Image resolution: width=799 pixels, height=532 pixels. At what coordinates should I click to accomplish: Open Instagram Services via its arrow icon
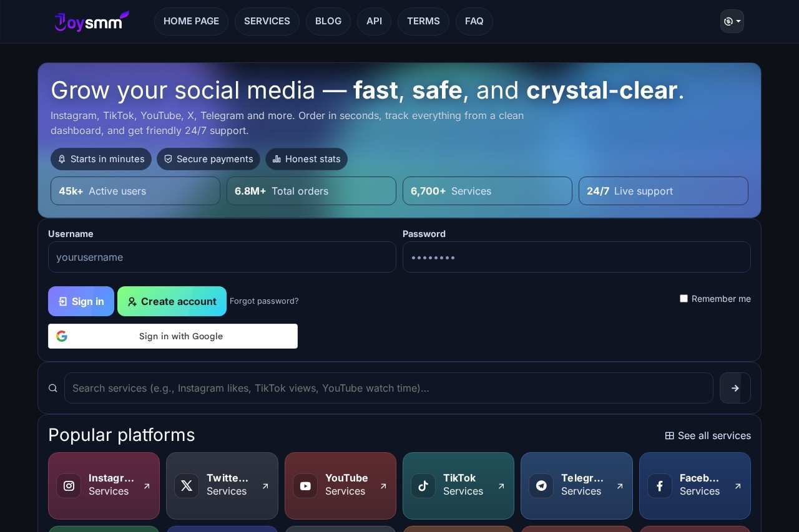[147, 486]
